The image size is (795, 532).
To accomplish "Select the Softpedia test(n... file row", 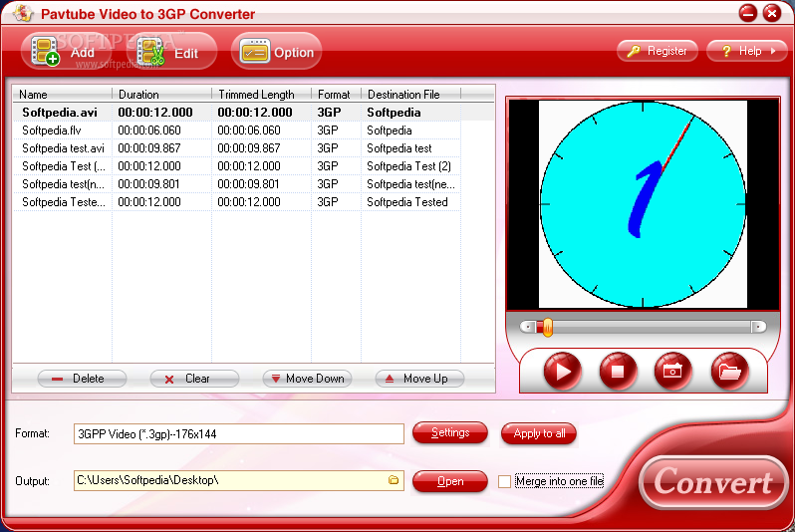I will tap(237, 184).
